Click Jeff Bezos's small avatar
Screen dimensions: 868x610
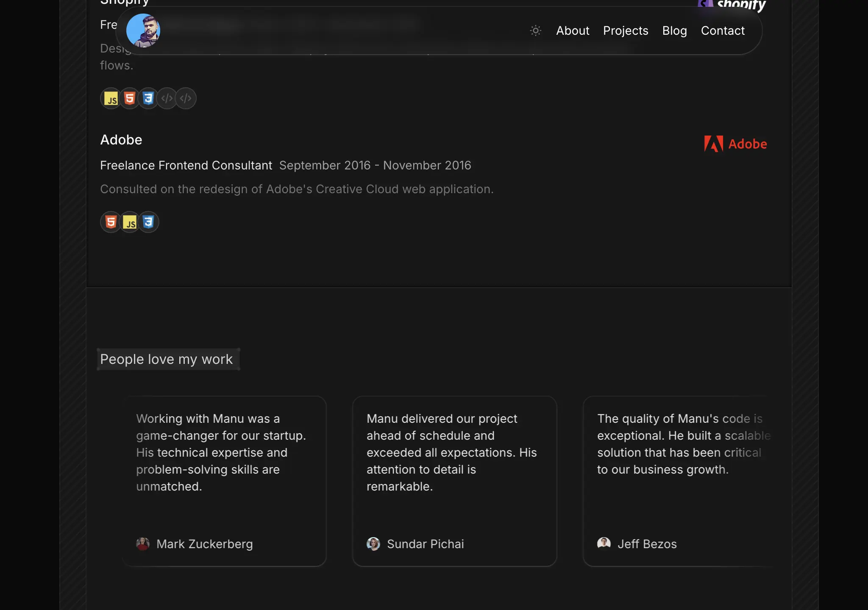tap(604, 543)
